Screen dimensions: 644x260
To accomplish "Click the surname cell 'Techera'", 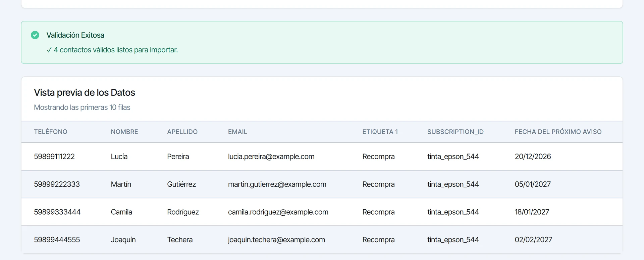I will point(180,240).
